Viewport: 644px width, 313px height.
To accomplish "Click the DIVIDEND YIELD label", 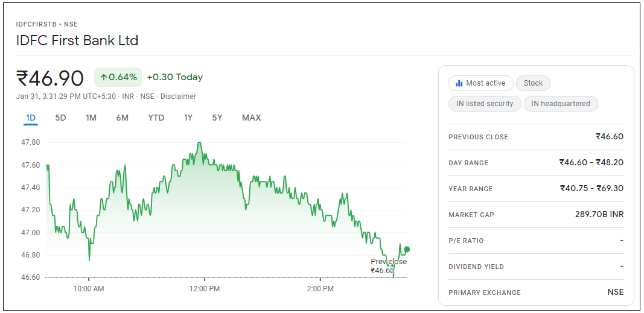I will pyautogui.click(x=476, y=267).
